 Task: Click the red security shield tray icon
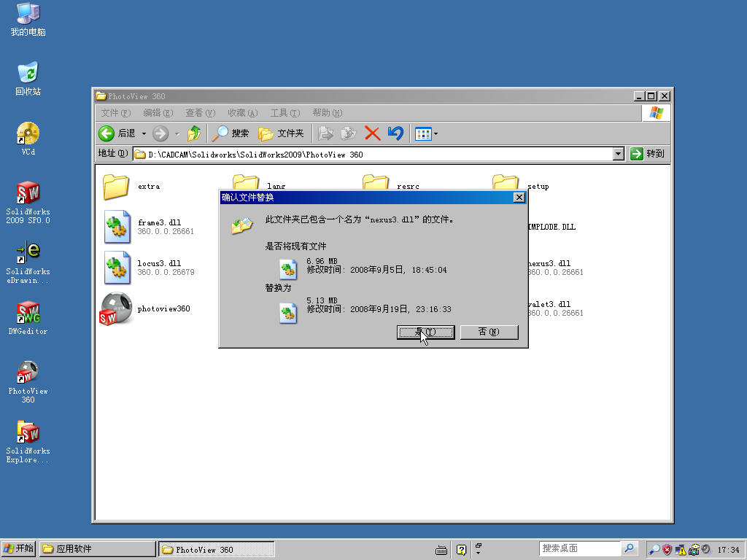[x=667, y=550]
